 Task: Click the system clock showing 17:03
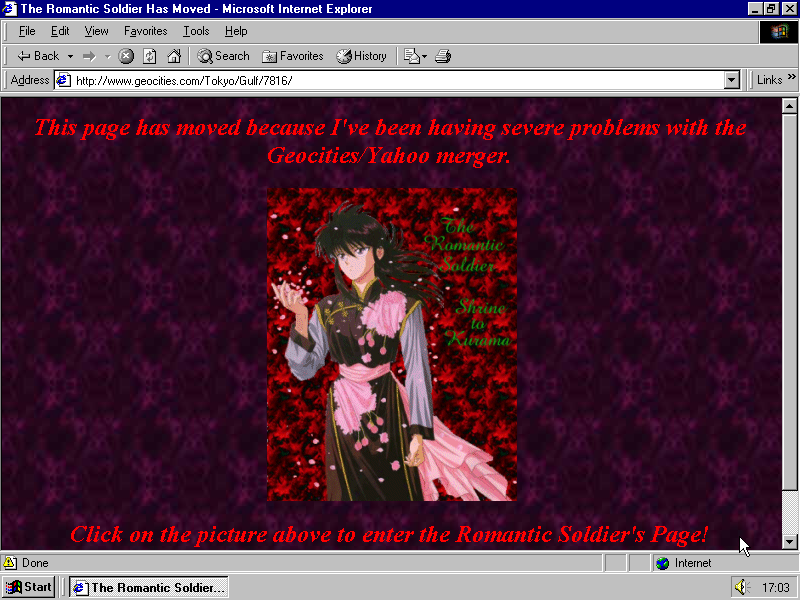coord(776,588)
